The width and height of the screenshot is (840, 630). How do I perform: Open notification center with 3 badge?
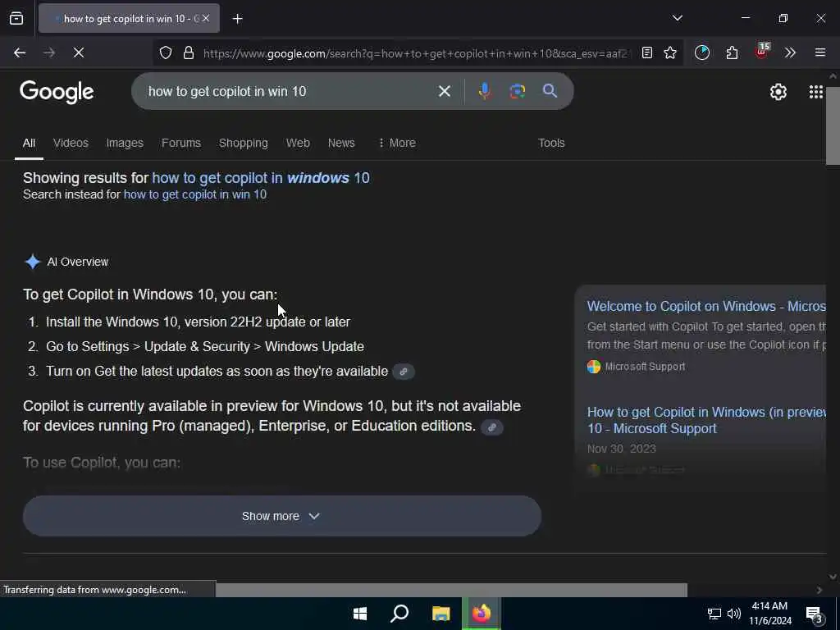click(x=815, y=614)
